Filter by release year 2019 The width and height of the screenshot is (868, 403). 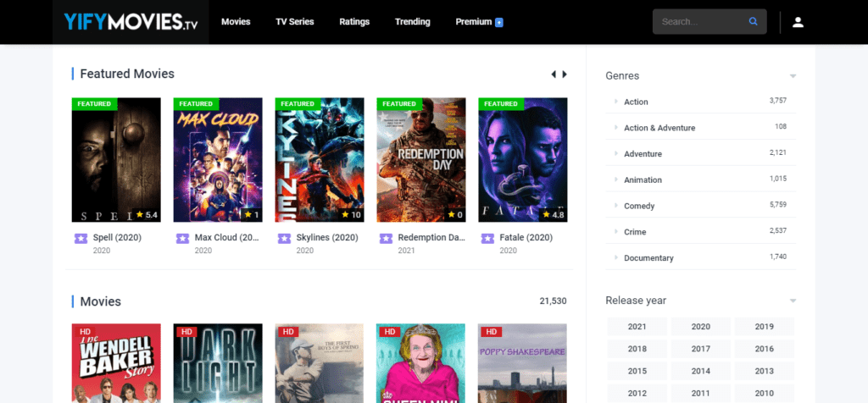click(765, 327)
